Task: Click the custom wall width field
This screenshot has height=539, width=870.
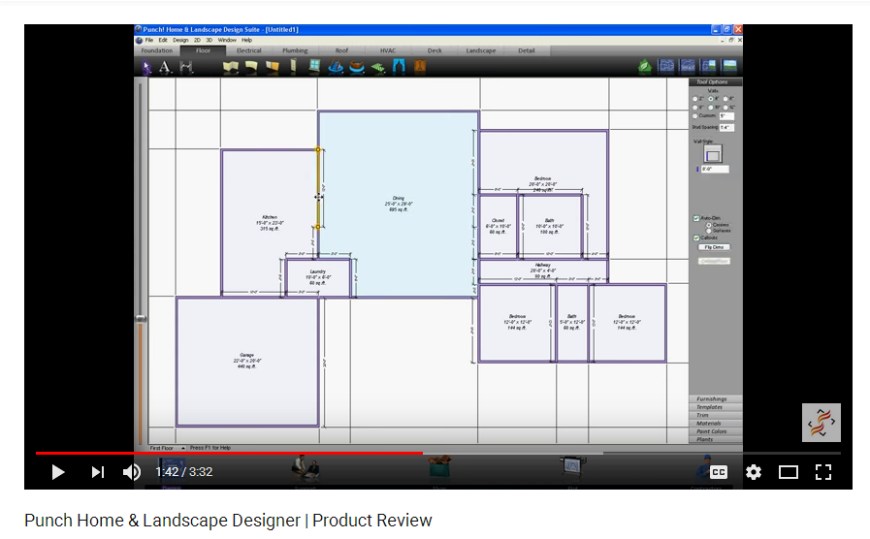Action: 726,116
